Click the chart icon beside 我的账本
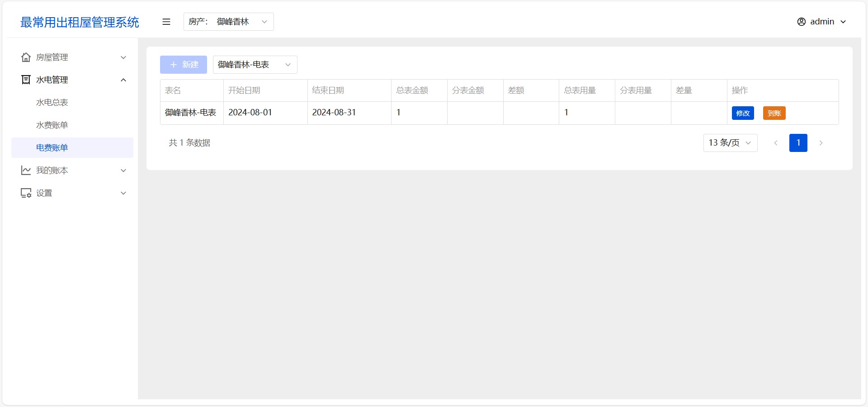Image resolution: width=868 pixels, height=407 pixels. click(x=26, y=170)
